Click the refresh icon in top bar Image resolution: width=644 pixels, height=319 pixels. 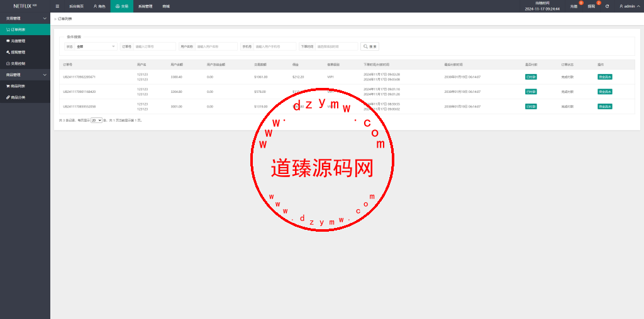(x=607, y=6)
